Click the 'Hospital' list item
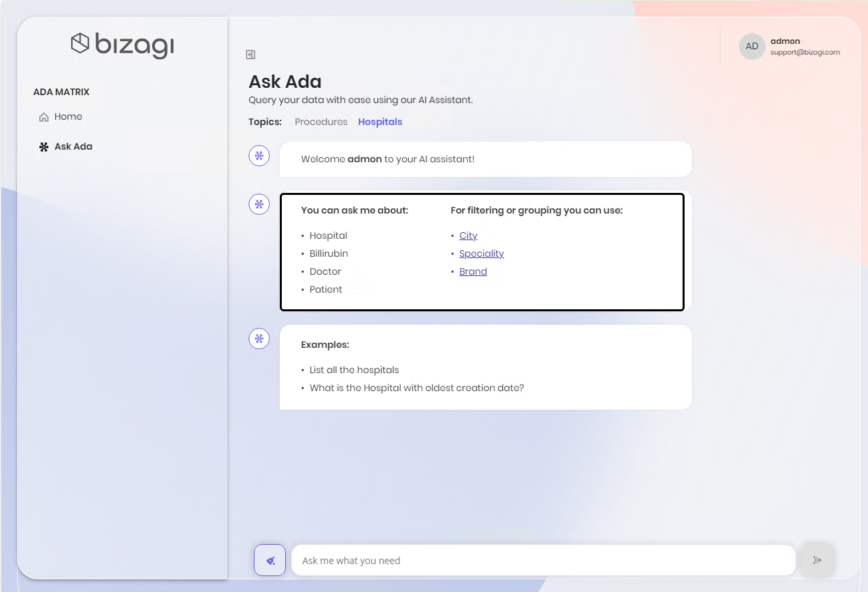This screenshot has width=868, height=592. click(x=328, y=236)
